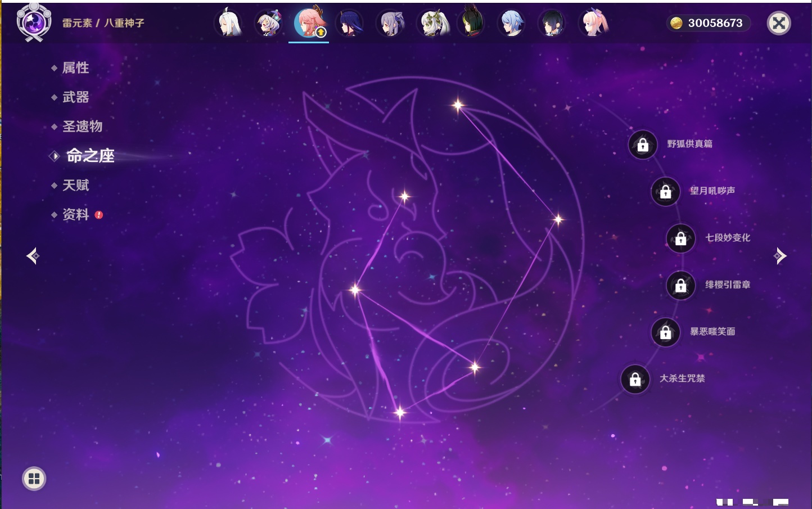Image resolution: width=812 pixels, height=509 pixels.
Task: Select the pink ponytail character portrait
Action: pyautogui.click(x=593, y=24)
